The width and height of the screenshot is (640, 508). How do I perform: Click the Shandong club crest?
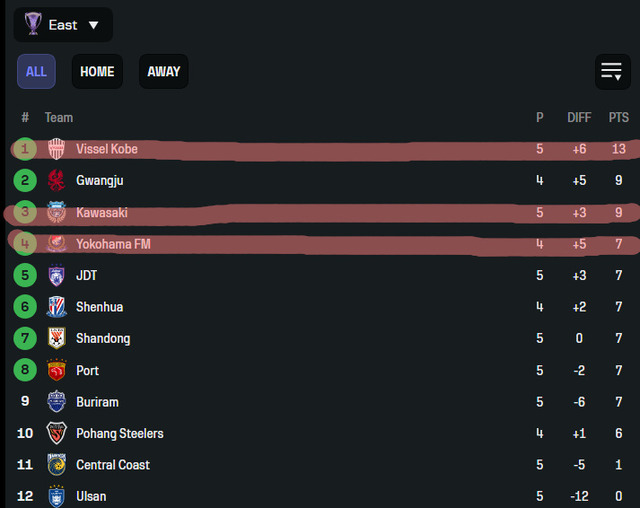click(56, 338)
